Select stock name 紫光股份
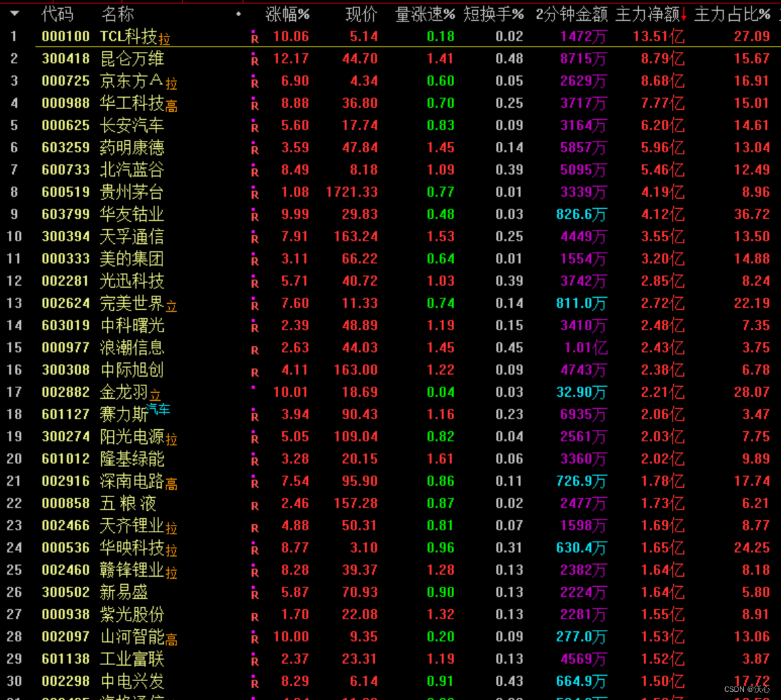The height and width of the screenshot is (700, 781). (x=132, y=614)
